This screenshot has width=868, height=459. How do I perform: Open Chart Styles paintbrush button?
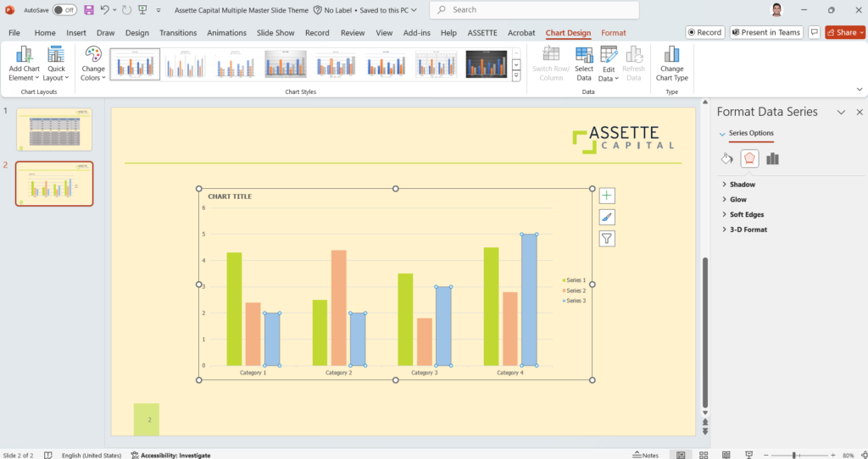607,218
